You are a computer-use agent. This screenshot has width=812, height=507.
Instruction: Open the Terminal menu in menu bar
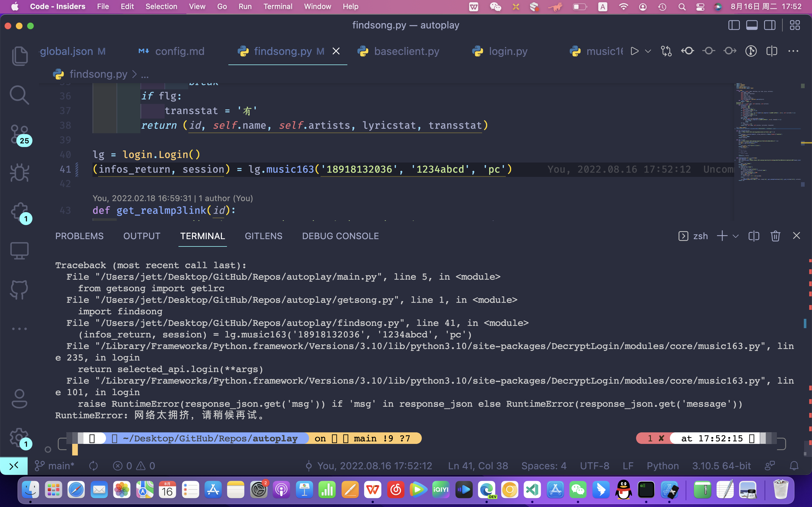(x=277, y=6)
